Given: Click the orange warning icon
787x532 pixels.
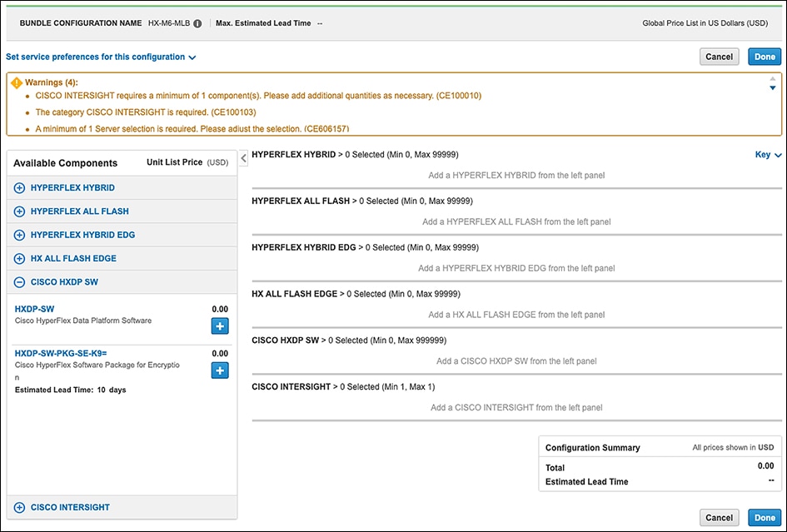Looking at the screenshot, I should (17, 83).
